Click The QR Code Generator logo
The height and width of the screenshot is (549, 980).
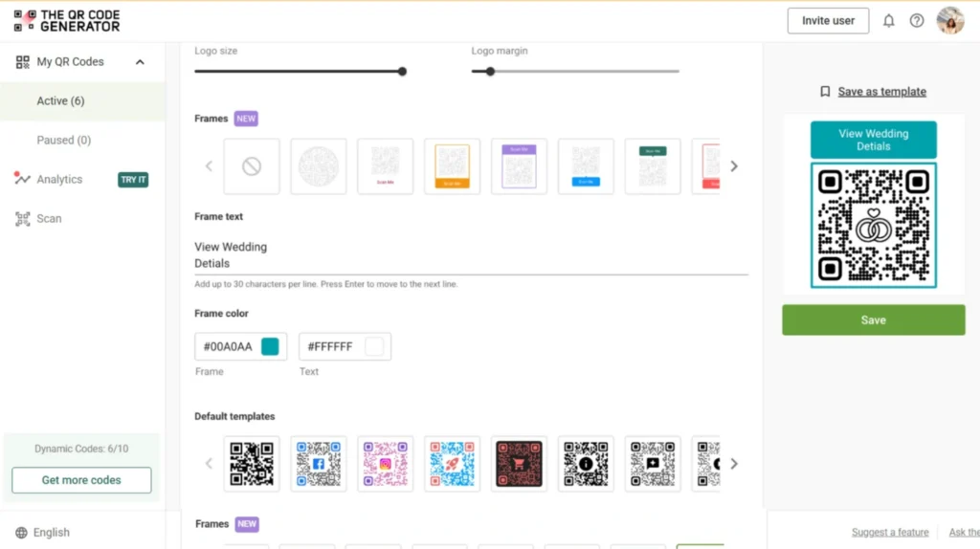[67, 21]
